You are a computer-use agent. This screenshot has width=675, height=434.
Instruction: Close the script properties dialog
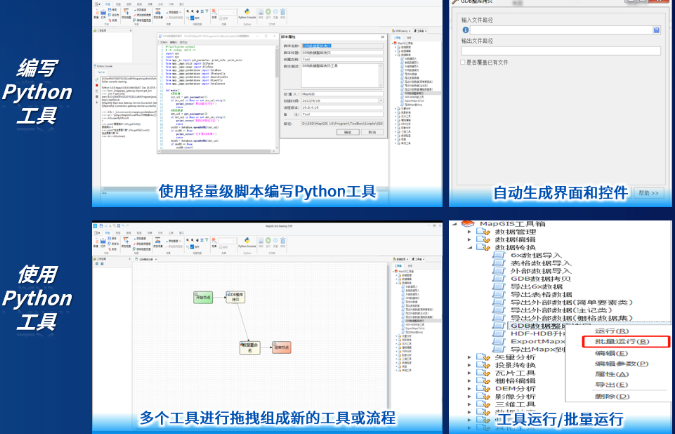382,37
